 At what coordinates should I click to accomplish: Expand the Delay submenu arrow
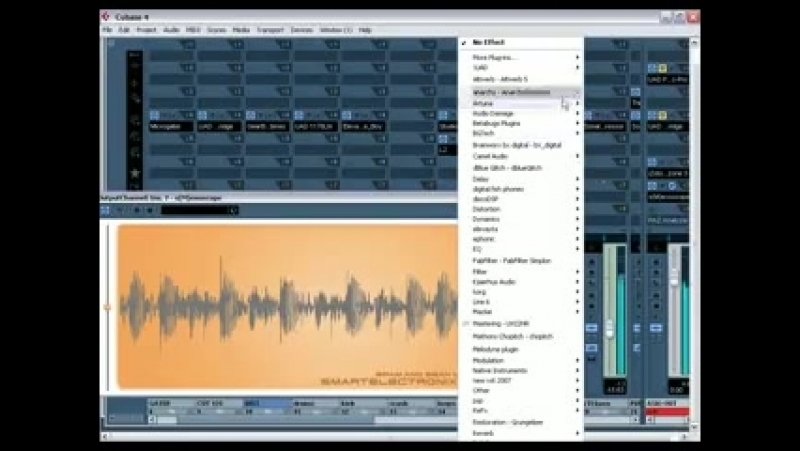(578, 179)
